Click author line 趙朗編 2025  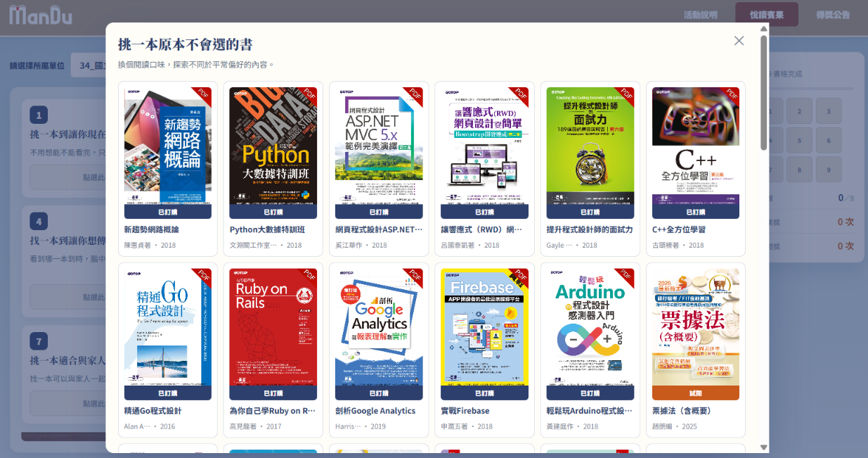coord(675,426)
